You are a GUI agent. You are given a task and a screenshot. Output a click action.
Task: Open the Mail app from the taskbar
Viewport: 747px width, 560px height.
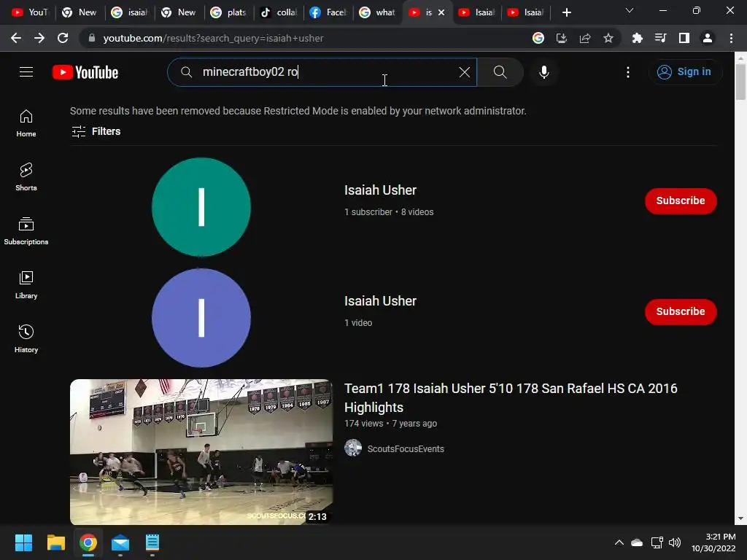tap(120, 542)
